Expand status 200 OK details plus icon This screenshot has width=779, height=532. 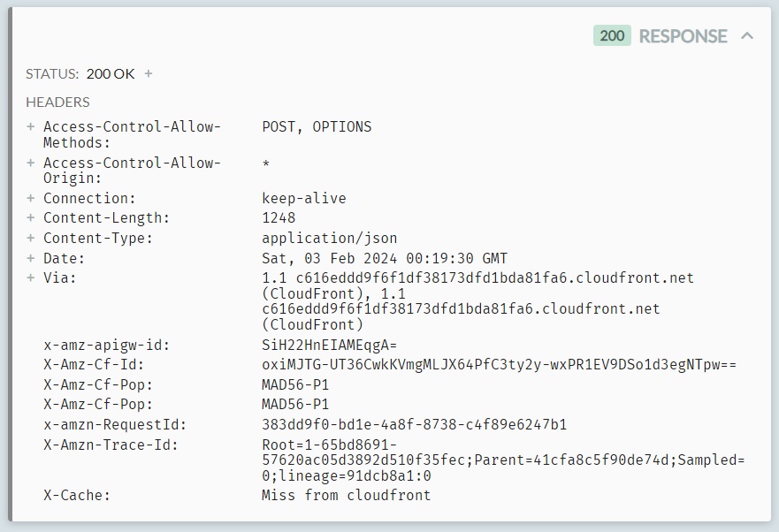(149, 74)
